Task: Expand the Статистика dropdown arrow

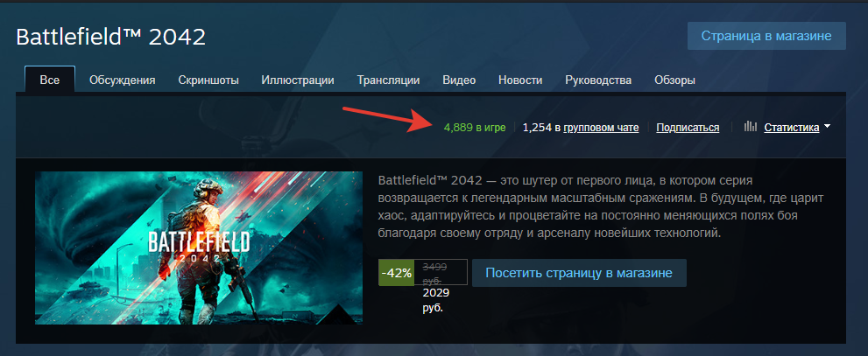Action: pos(827,127)
